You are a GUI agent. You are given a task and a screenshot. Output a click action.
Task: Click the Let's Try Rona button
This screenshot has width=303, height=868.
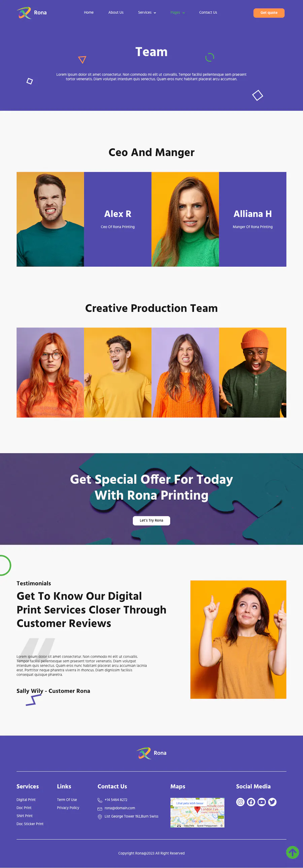(151, 521)
